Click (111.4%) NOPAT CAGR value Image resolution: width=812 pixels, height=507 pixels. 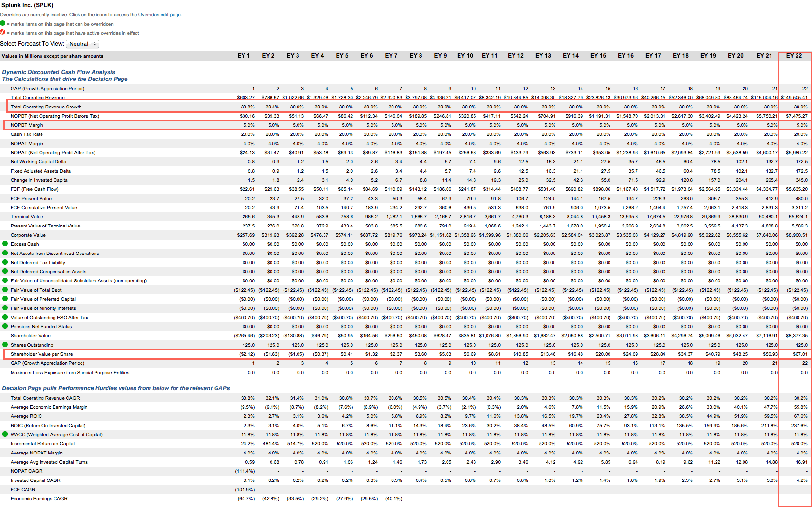pyautogui.click(x=245, y=471)
